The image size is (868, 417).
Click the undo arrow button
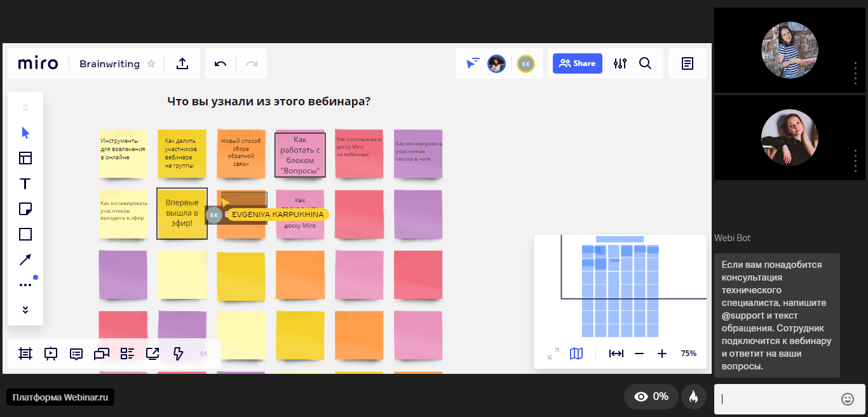coord(220,63)
